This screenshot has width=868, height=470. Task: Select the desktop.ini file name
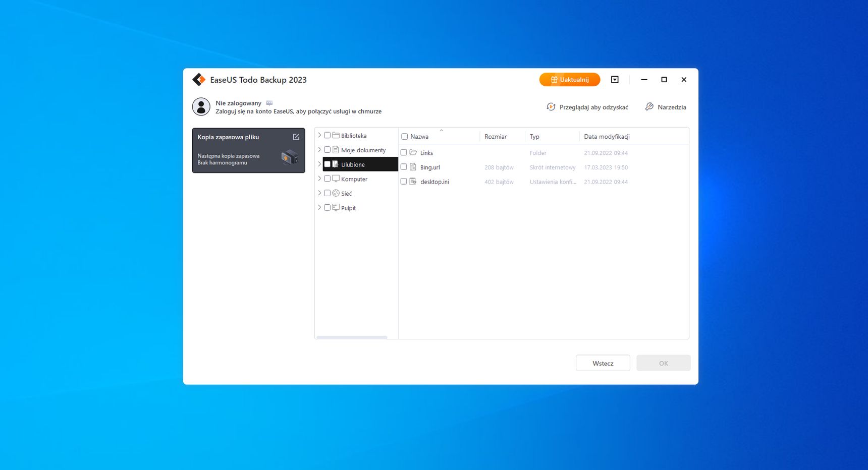tap(435, 182)
